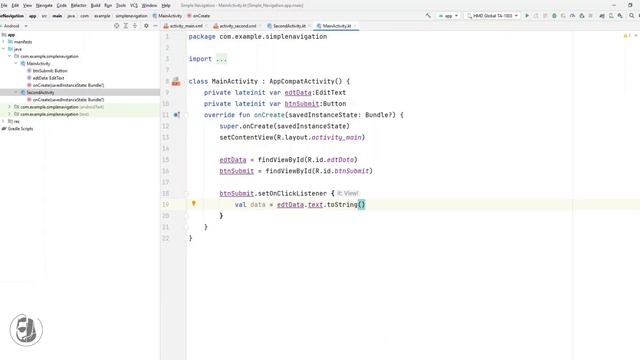Screen dimensions: 640x360
Task: Hide the Project panel with minus icon
Action: (156, 26)
